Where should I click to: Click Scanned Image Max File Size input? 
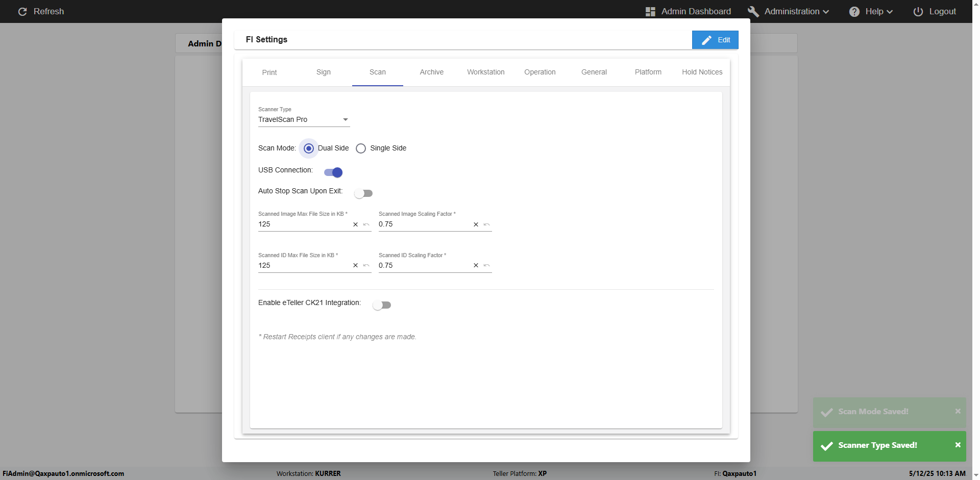304,224
